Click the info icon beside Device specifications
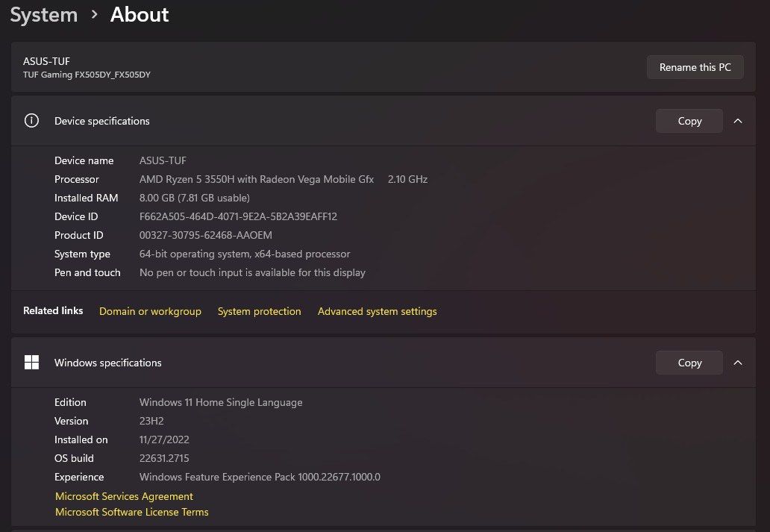 (x=31, y=121)
